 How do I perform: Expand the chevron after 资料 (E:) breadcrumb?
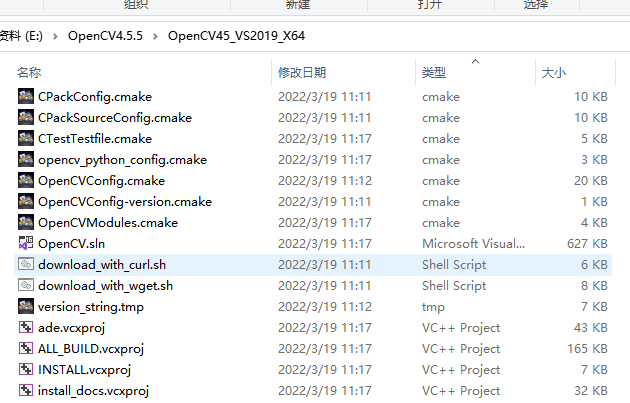(x=55, y=37)
